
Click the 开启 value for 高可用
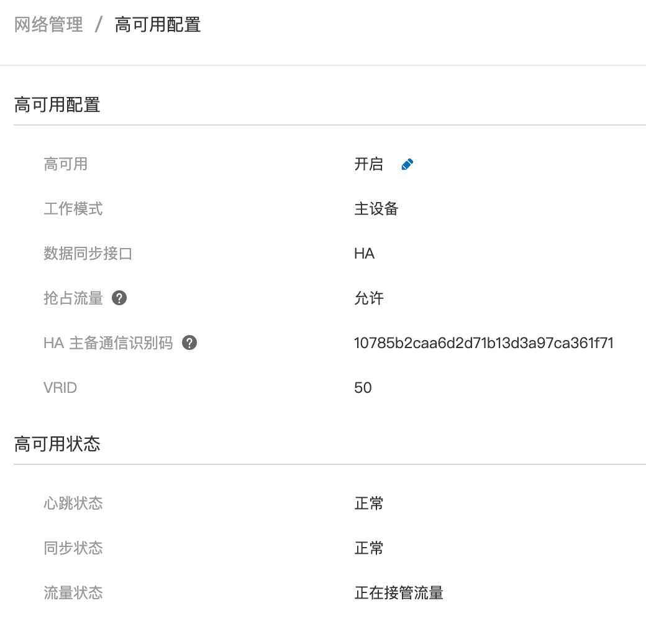tap(368, 164)
